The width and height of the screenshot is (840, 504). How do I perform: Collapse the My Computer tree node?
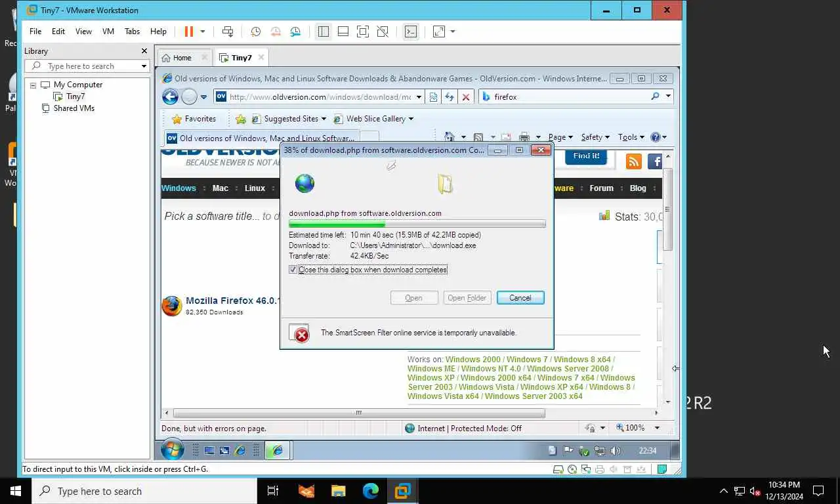tap(33, 85)
